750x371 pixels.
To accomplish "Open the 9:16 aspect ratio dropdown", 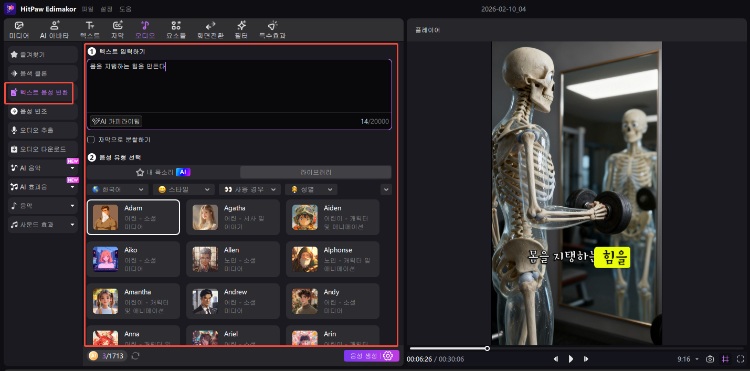I will pos(688,359).
